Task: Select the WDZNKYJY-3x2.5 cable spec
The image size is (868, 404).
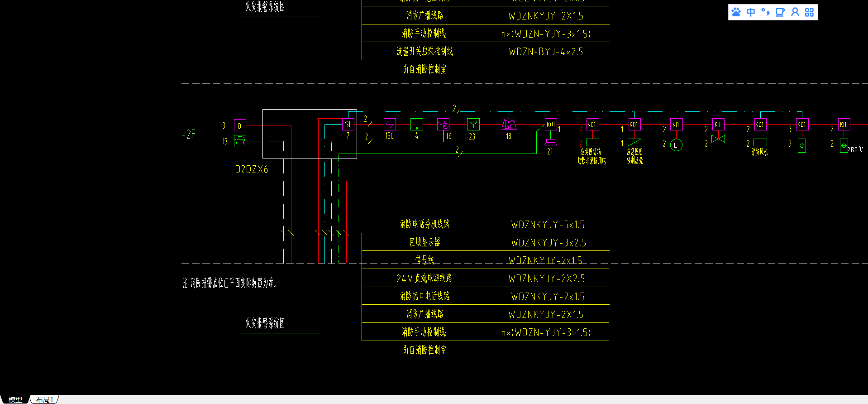Action: 549,243
